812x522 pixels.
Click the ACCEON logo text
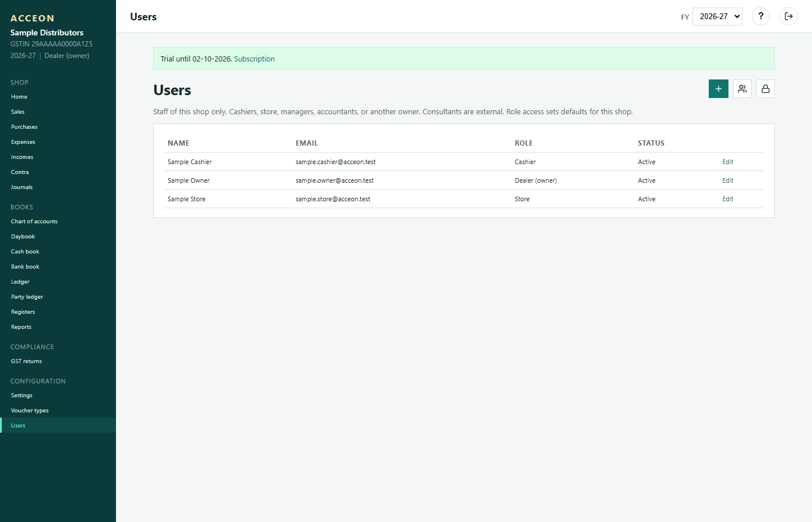(x=32, y=19)
